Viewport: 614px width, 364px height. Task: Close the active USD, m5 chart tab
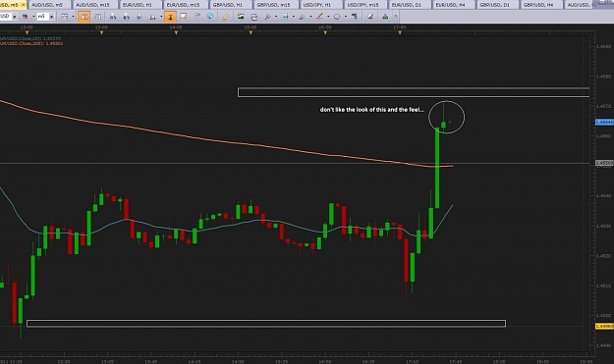pos(24,5)
